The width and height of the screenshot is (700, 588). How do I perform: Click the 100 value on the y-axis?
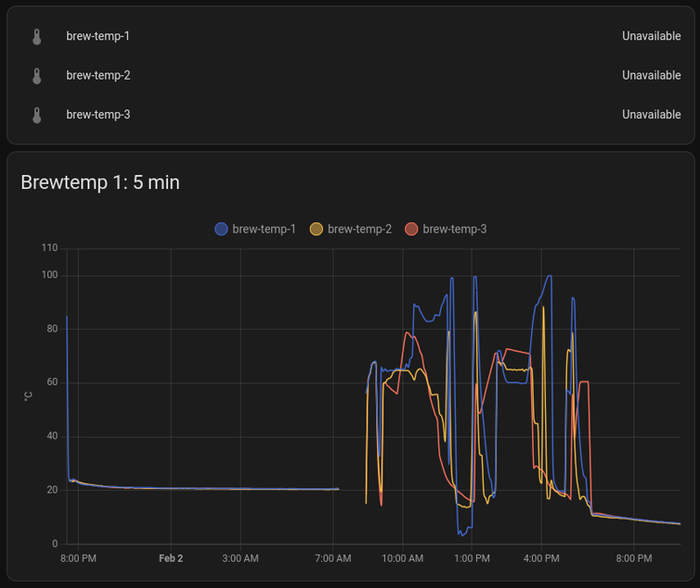49,276
